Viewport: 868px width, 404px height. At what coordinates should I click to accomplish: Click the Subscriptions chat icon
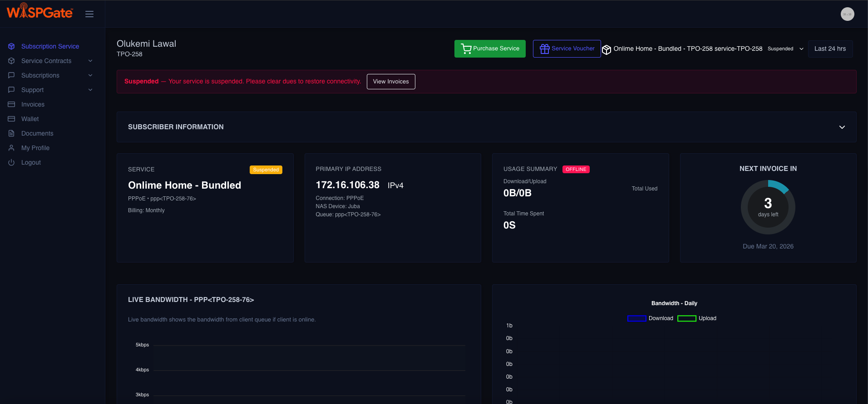(x=11, y=75)
